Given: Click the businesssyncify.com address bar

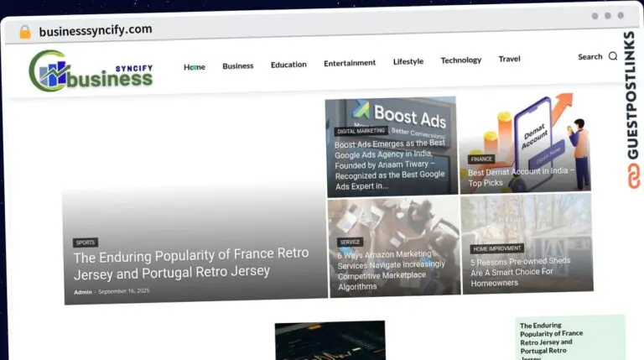Looking at the screenshot, I should [x=96, y=29].
